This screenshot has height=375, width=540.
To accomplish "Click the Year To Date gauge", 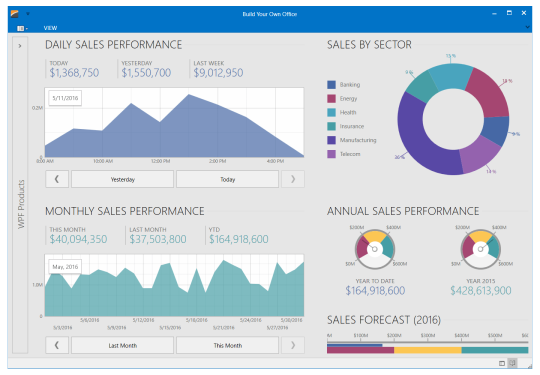I will 375,249.
